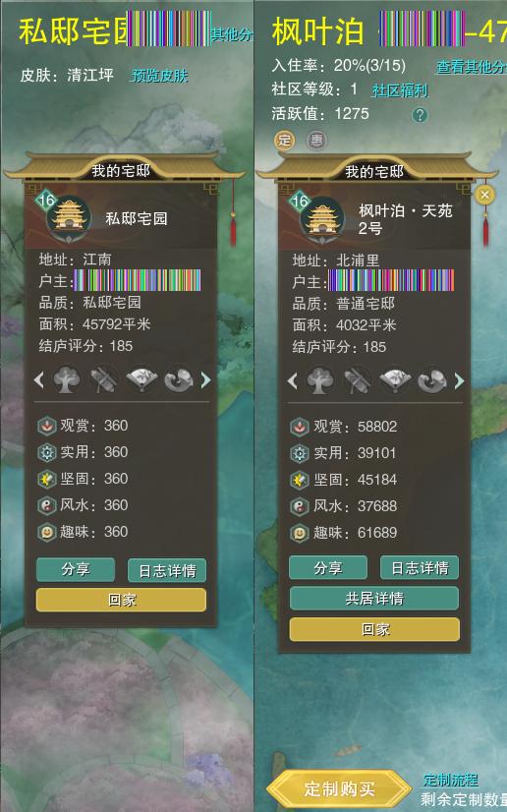This screenshot has height=812, width=507.
Task: Click the question mark help icon beside 活跃值
Action: click(420, 114)
